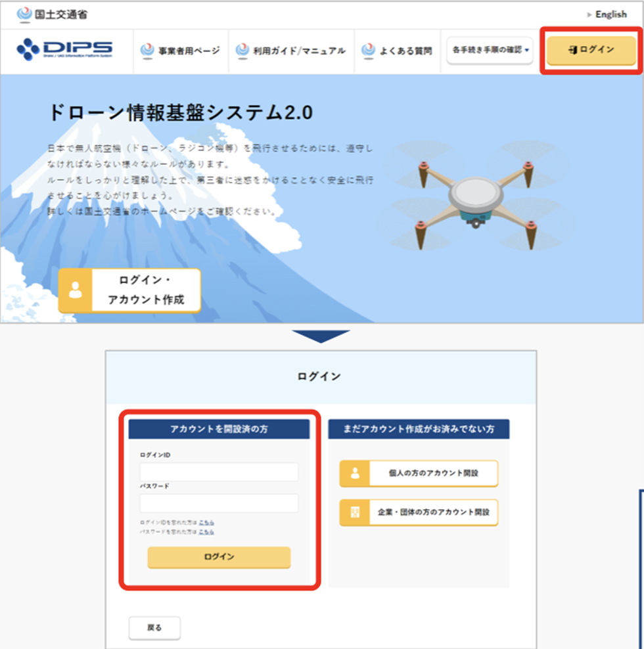Click inside the ログインID text field

pos(219,472)
